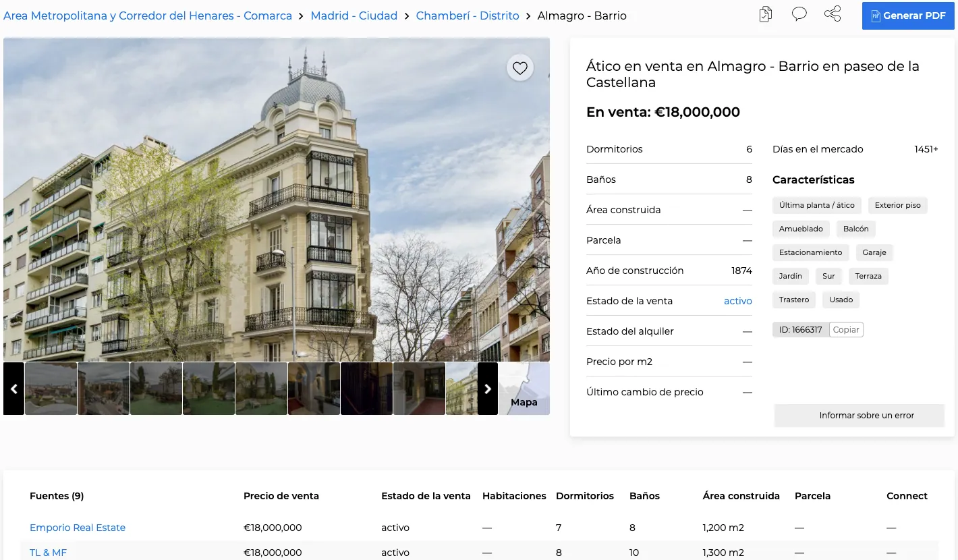Click the Garaje feature tag

click(874, 252)
